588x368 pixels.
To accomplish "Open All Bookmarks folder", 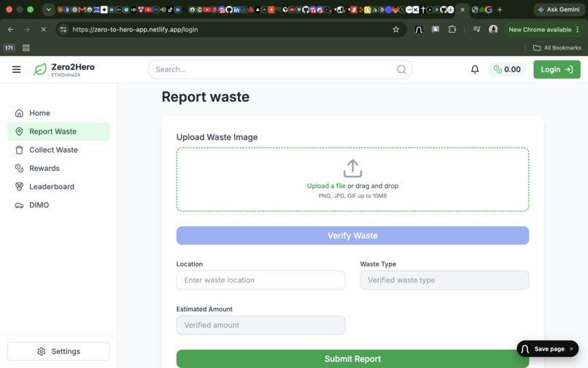I will pyautogui.click(x=557, y=47).
